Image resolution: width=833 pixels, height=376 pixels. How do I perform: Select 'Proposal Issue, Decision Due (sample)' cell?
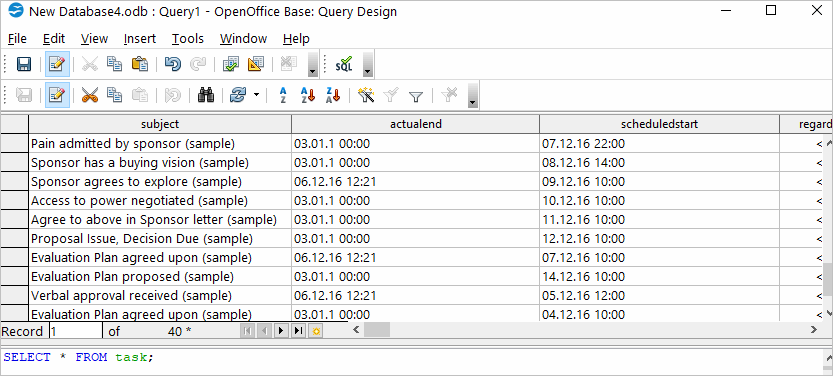(x=160, y=238)
